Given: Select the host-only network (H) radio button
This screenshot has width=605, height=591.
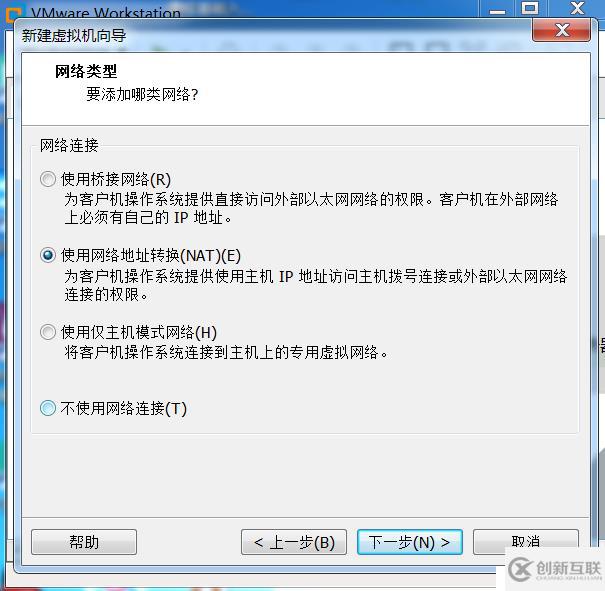Looking at the screenshot, I should [x=48, y=332].
